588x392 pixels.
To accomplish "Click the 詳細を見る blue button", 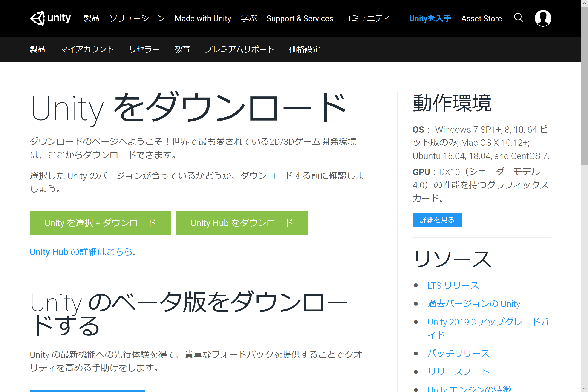I will pyautogui.click(x=437, y=220).
